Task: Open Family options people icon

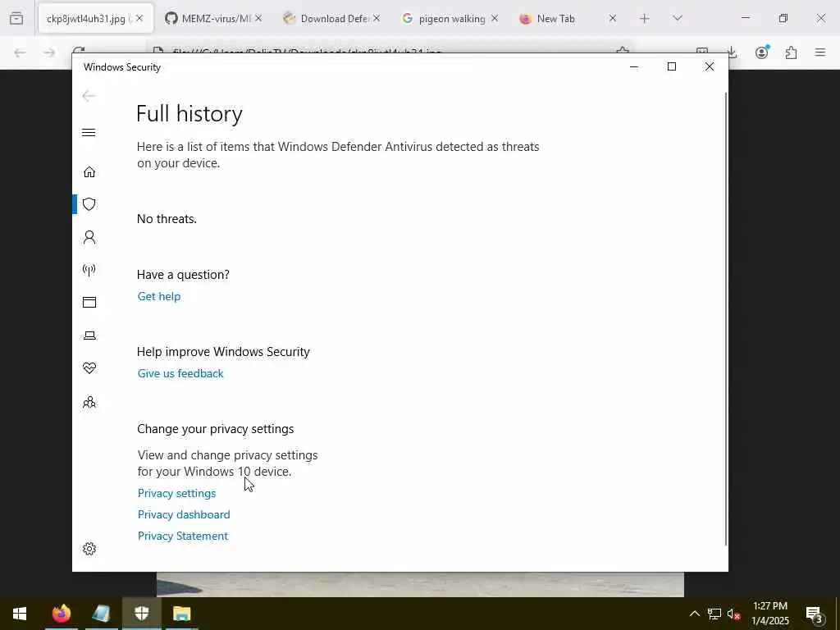Action: pyautogui.click(x=89, y=402)
